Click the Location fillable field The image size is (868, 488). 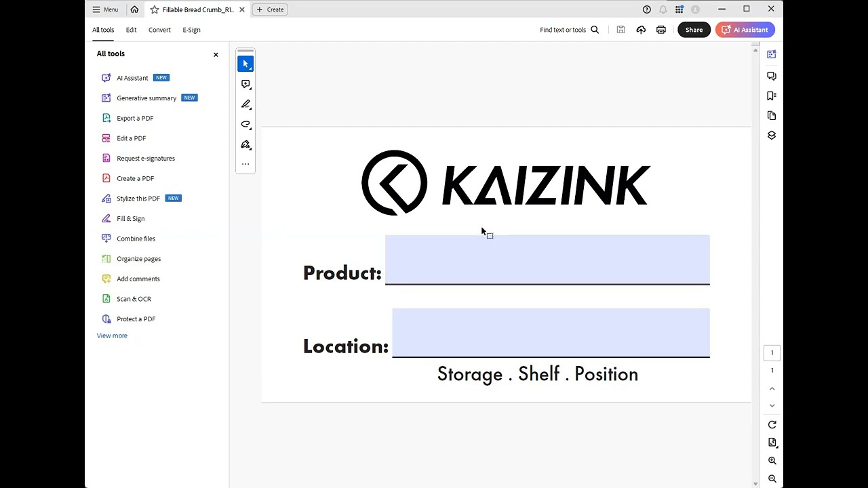[551, 333]
